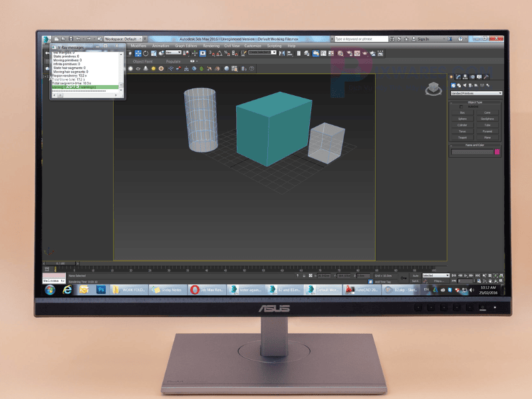Screen dimensions: 532x399
Task: Click the pink object color swatch
Action: click(x=497, y=152)
